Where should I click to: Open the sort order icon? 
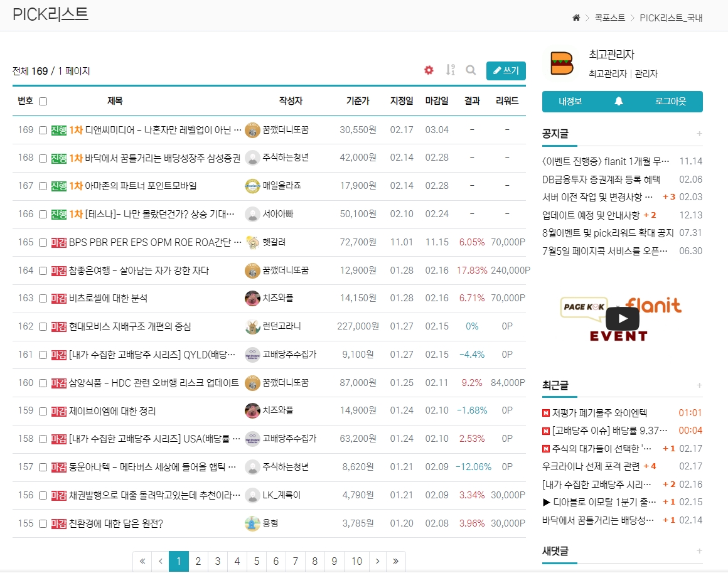pyautogui.click(x=450, y=70)
